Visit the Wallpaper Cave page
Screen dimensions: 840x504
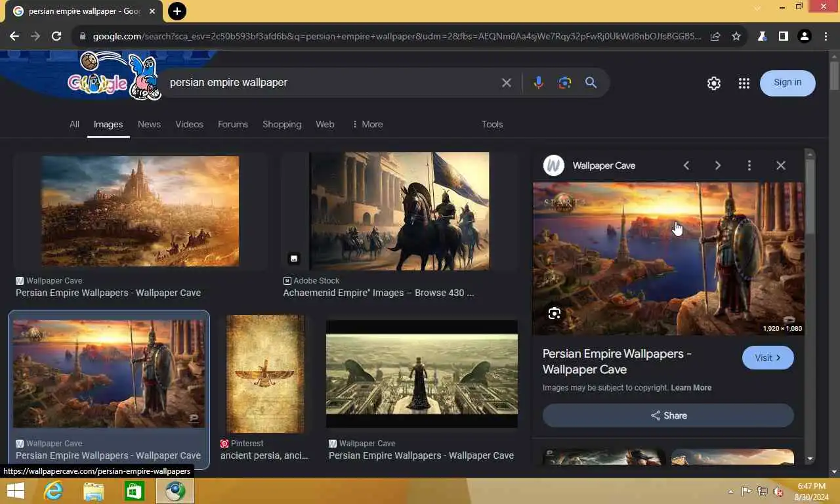click(x=768, y=358)
